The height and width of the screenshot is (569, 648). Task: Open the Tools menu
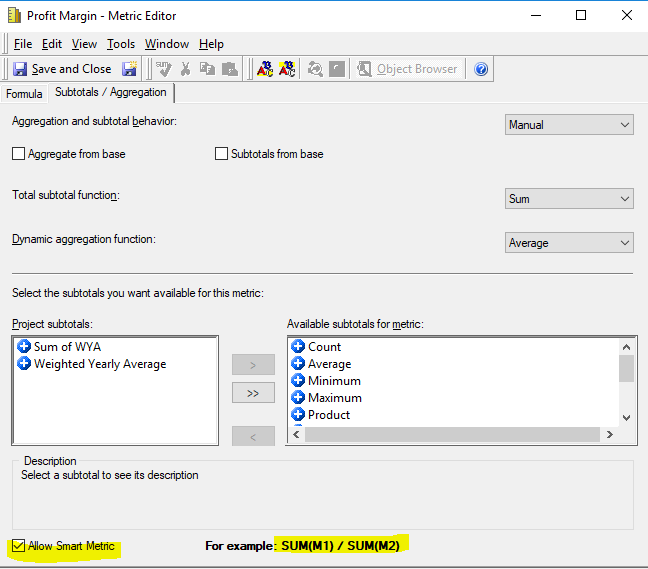[x=121, y=44]
